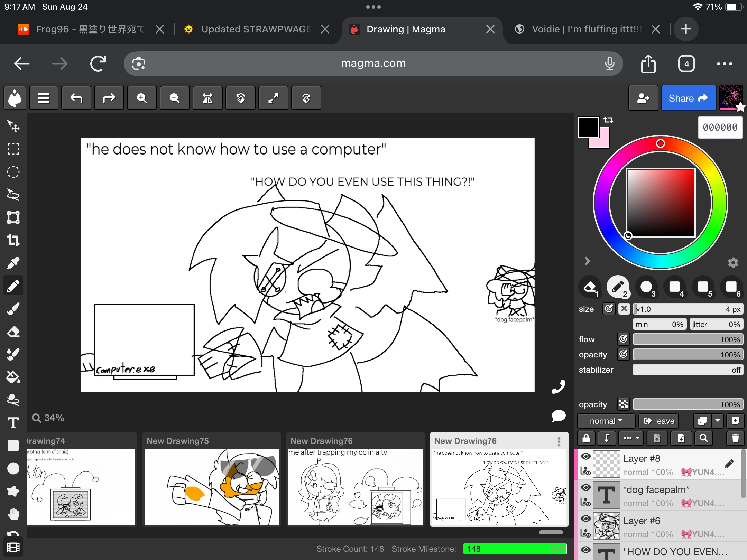This screenshot has width=747, height=560.
Task: Hide Layer #6 using eye icon
Action: [585, 519]
